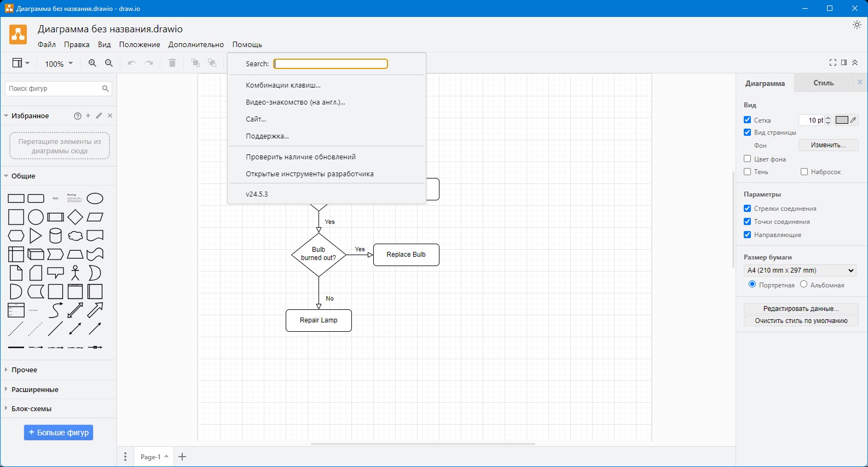Disable the Сетка grid checkbox
The width and height of the screenshot is (868, 467).
pyautogui.click(x=748, y=120)
